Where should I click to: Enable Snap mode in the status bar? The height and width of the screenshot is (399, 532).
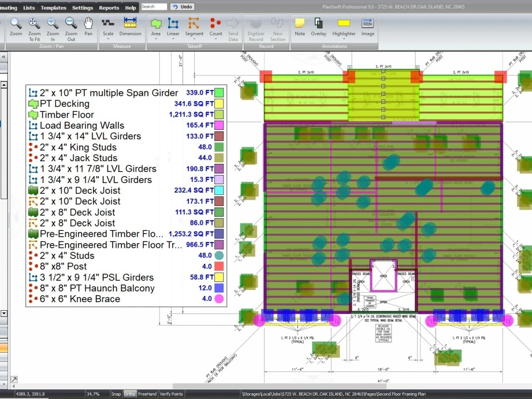116,394
